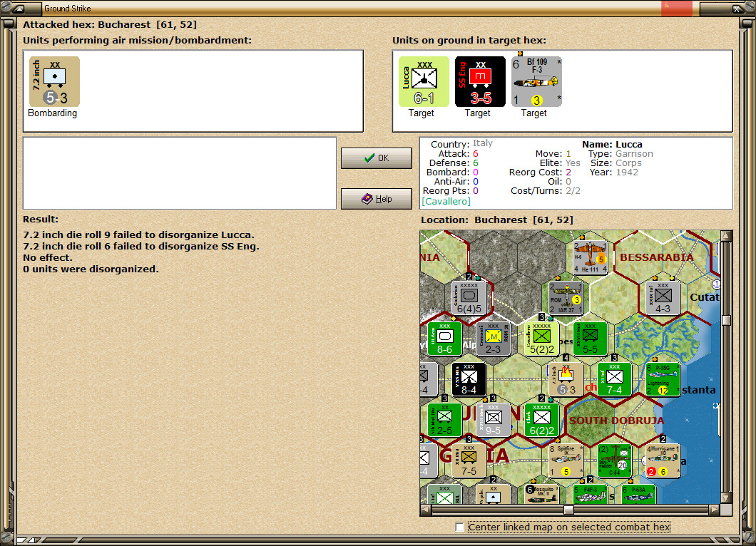Select the Clark 6(2)2 army counter
Screen dimensions: 756x546
pos(541,421)
